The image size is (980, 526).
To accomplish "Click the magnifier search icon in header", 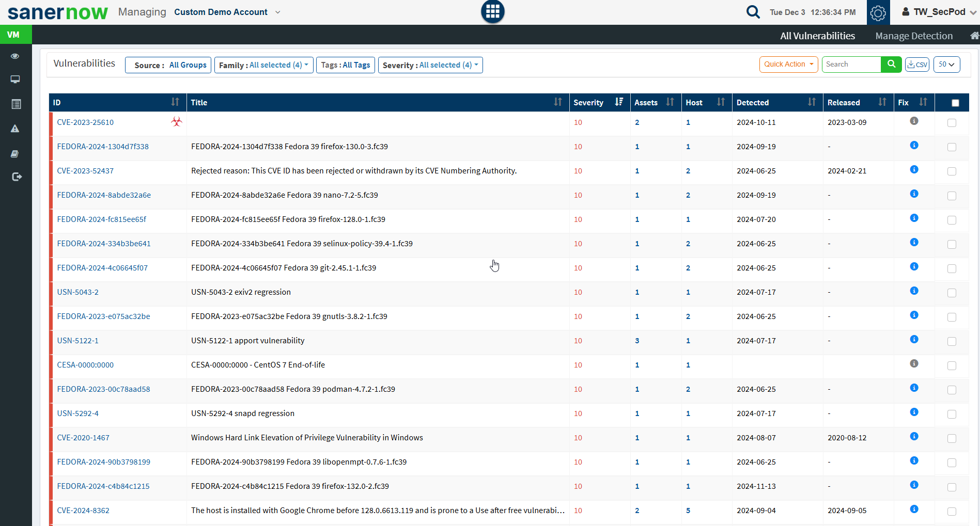I will click(x=753, y=12).
